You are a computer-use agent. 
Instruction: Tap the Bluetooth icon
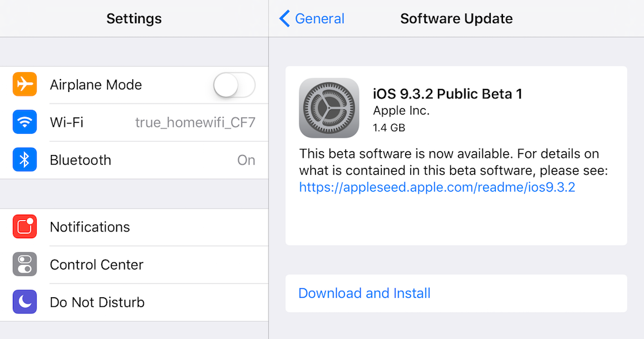(24, 160)
